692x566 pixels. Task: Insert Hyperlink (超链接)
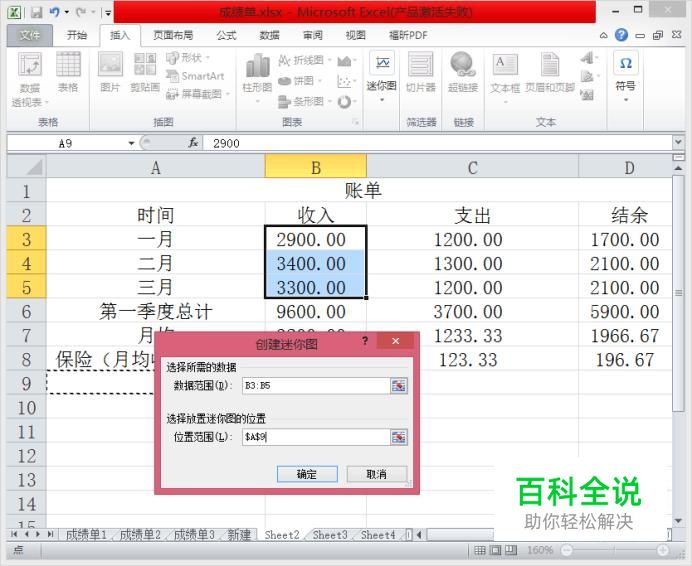463,72
